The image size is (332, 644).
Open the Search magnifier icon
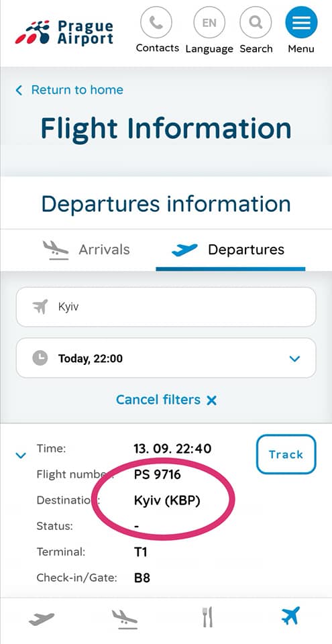(256, 23)
